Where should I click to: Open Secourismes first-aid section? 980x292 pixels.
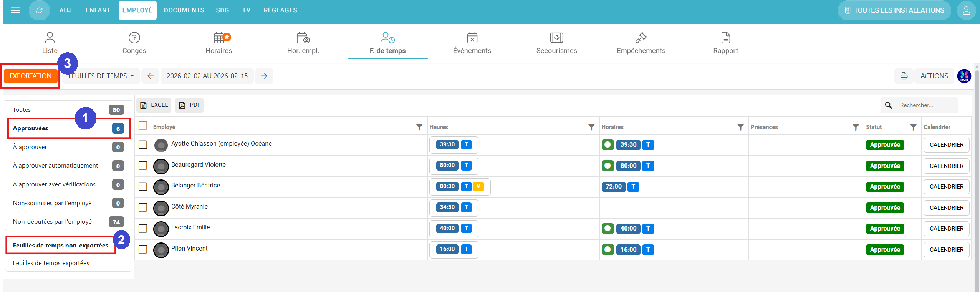coord(556,43)
